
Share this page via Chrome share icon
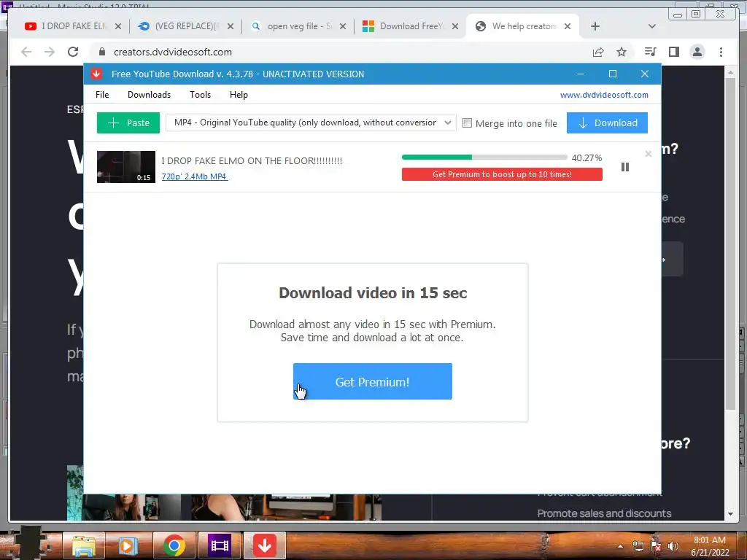[598, 52]
